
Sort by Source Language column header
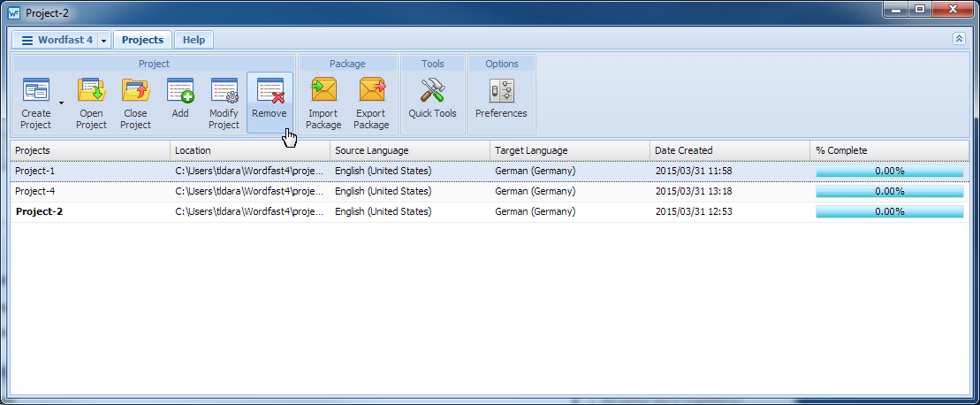(410, 150)
